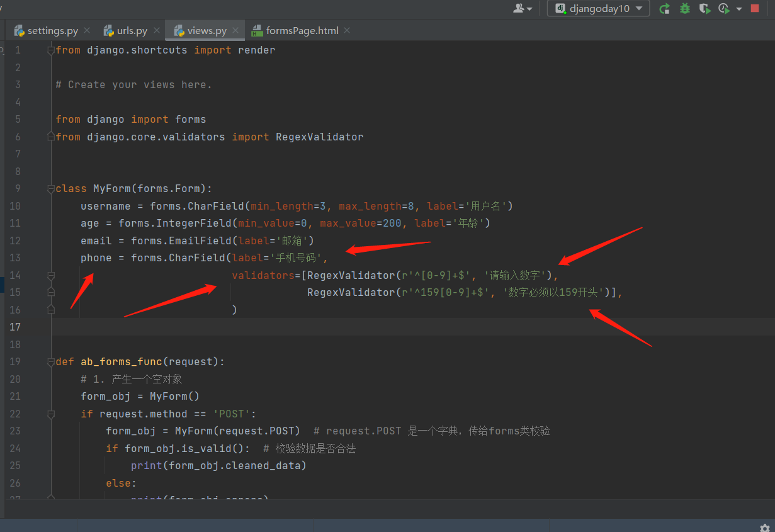Image resolution: width=775 pixels, height=532 pixels.
Task: Toggle the fold marker at line 14
Action: coord(51,275)
